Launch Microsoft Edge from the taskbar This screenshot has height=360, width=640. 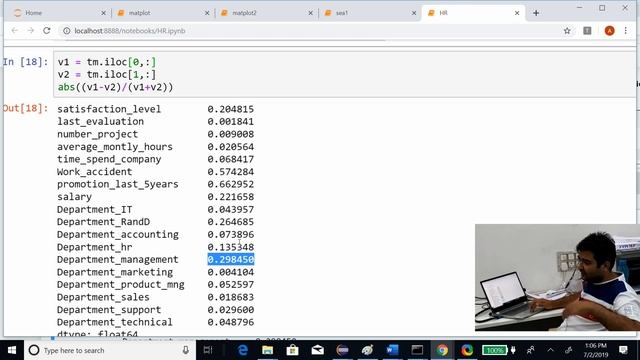pyautogui.click(x=242, y=350)
